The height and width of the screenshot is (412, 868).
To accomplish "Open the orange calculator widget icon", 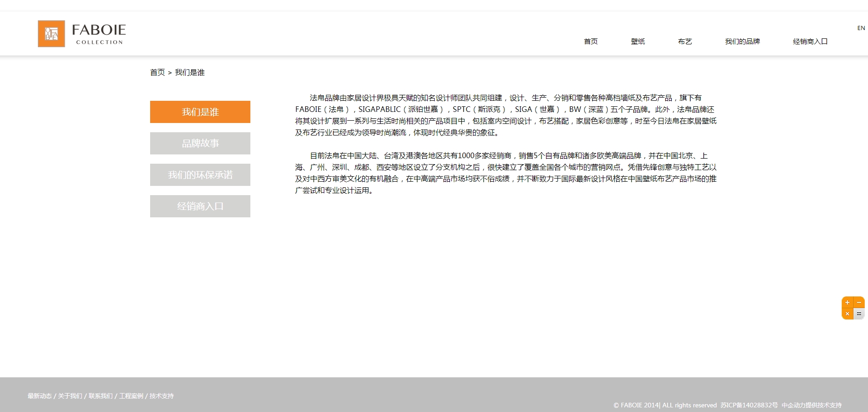I will pos(853,308).
